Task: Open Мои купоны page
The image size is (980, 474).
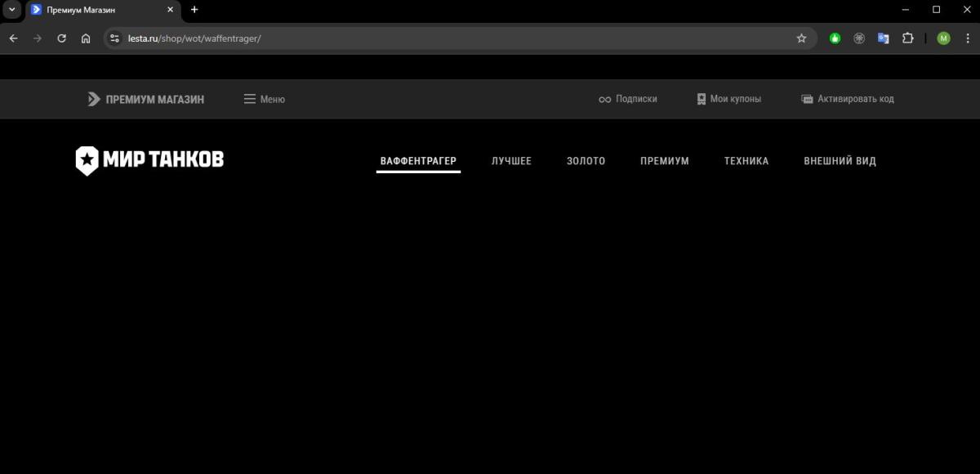Action: (728, 99)
